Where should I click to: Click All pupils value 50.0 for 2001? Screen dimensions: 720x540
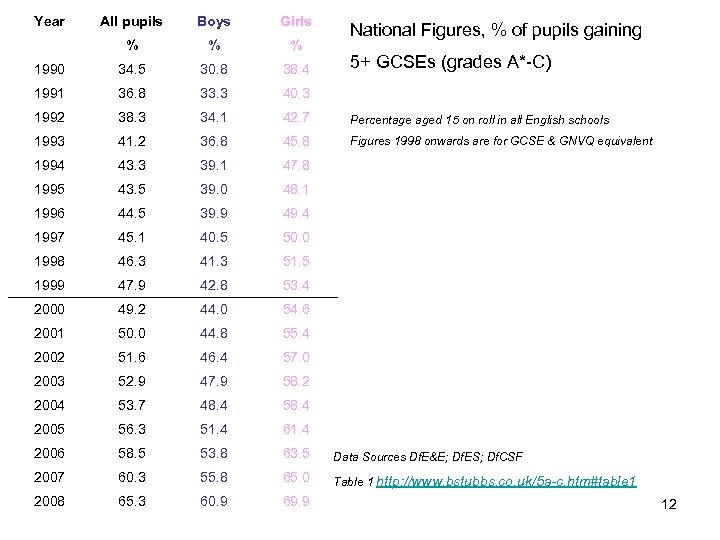[x=131, y=333]
